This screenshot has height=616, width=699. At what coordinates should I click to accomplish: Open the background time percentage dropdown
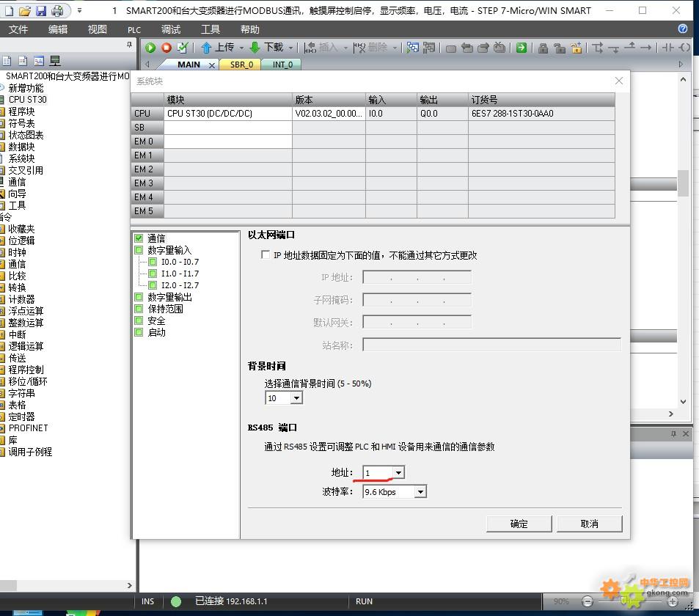pyautogui.click(x=296, y=397)
